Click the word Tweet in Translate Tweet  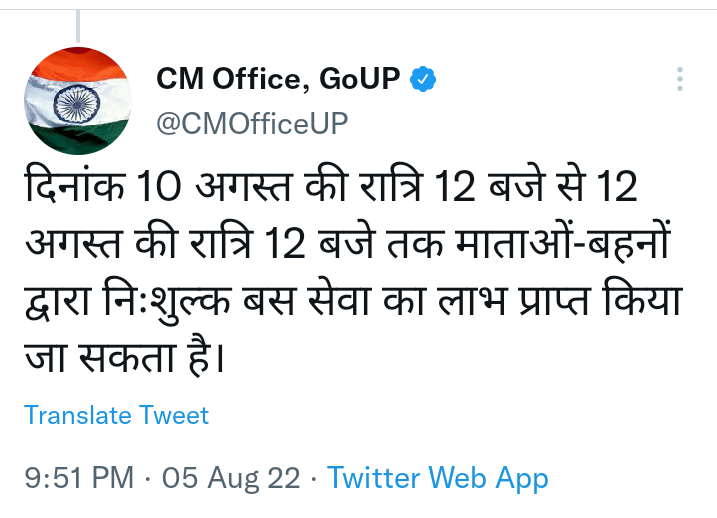173,415
